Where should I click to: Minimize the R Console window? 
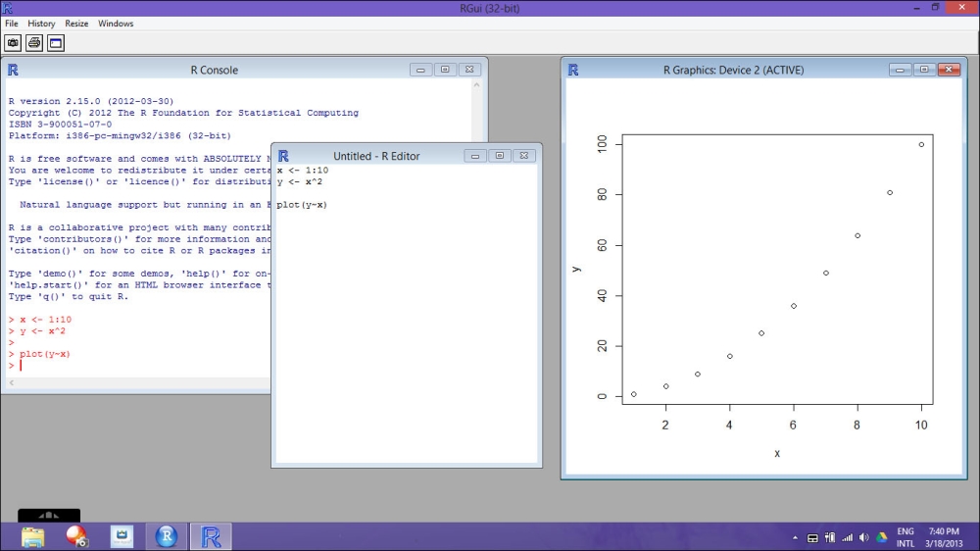(420, 70)
